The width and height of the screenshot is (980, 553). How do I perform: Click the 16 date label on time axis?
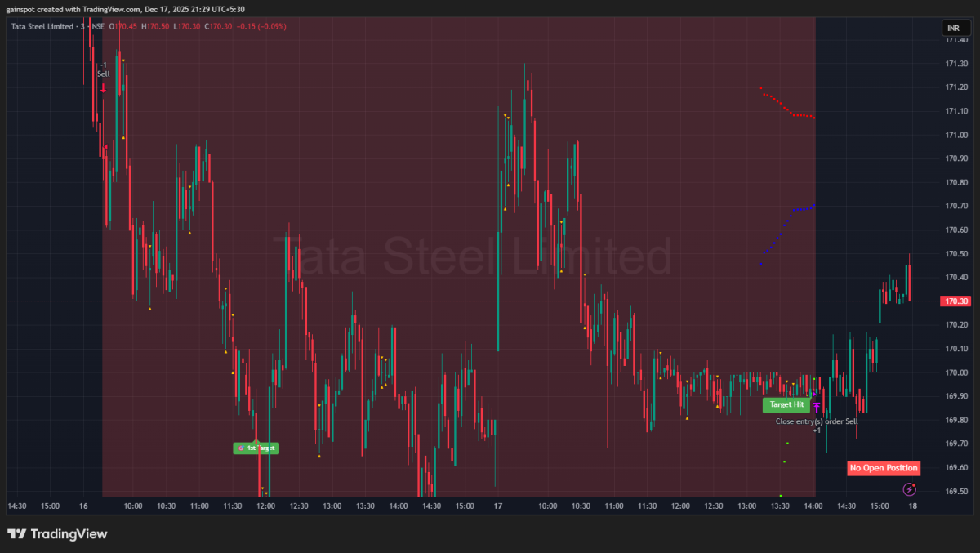83,506
